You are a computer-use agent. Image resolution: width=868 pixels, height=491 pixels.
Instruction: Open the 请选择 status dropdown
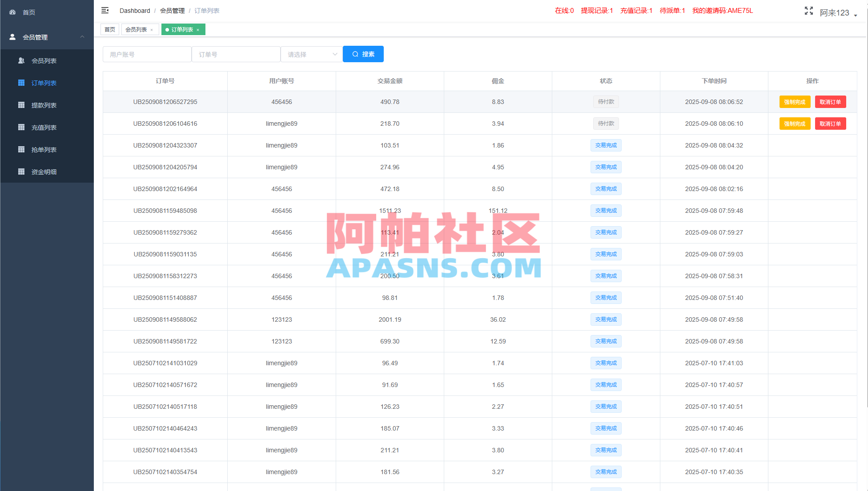(311, 54)
